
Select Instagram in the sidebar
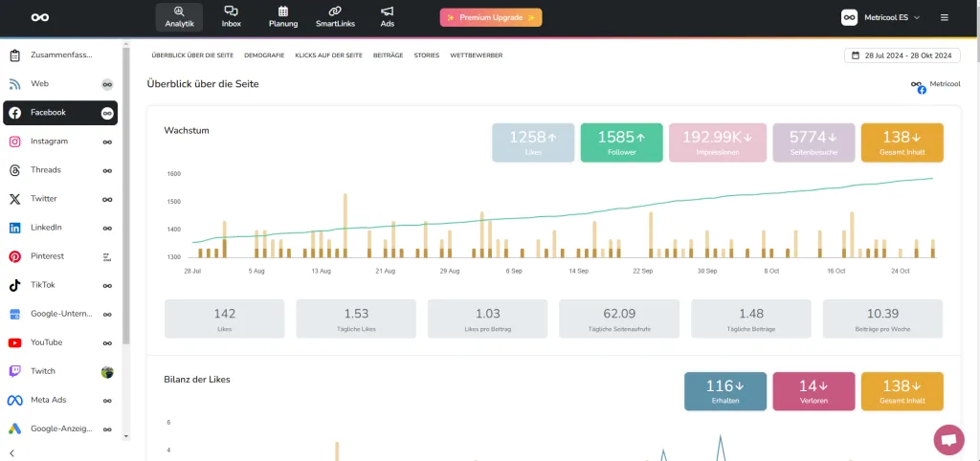(x=49, y=142)
